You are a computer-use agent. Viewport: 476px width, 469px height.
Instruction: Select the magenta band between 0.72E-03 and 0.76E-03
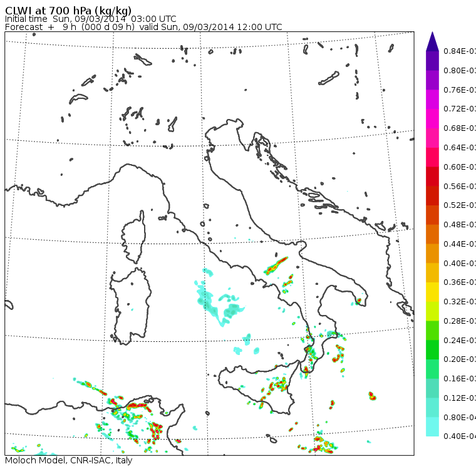point(432,100)
